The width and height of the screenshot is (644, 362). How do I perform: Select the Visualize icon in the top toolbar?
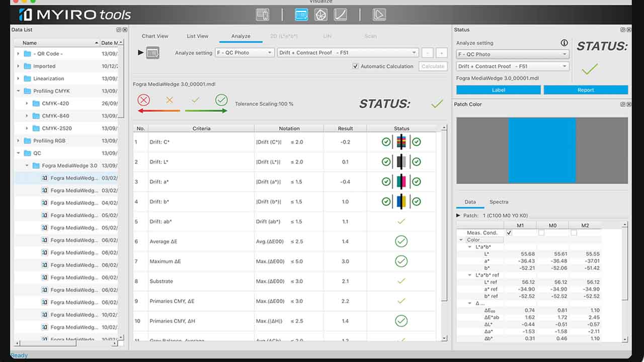(x=301, y=14)
